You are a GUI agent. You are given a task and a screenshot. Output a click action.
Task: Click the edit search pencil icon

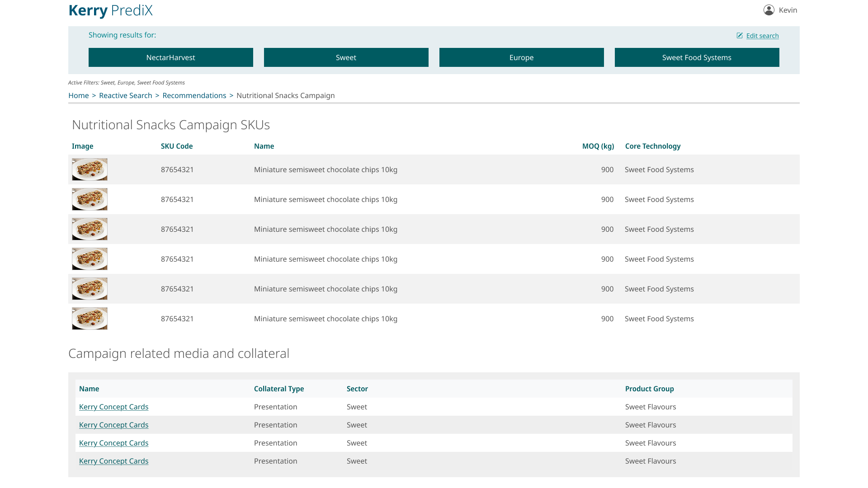click(x=740, y=35)
